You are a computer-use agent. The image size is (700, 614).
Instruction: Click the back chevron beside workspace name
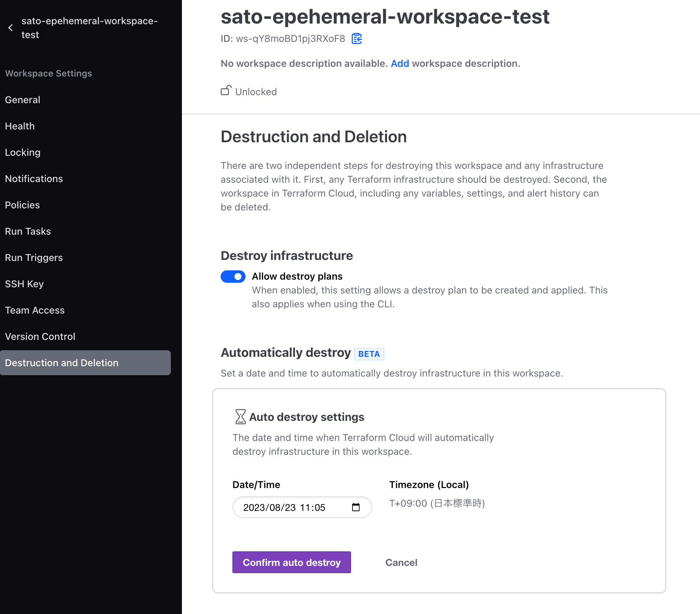point(11,28)
